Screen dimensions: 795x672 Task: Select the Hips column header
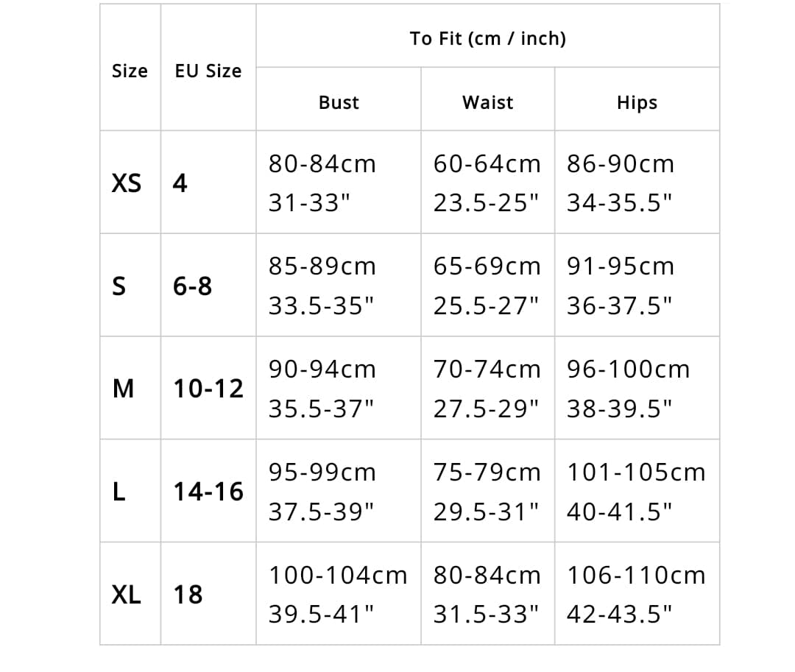[x=637, y=102]
